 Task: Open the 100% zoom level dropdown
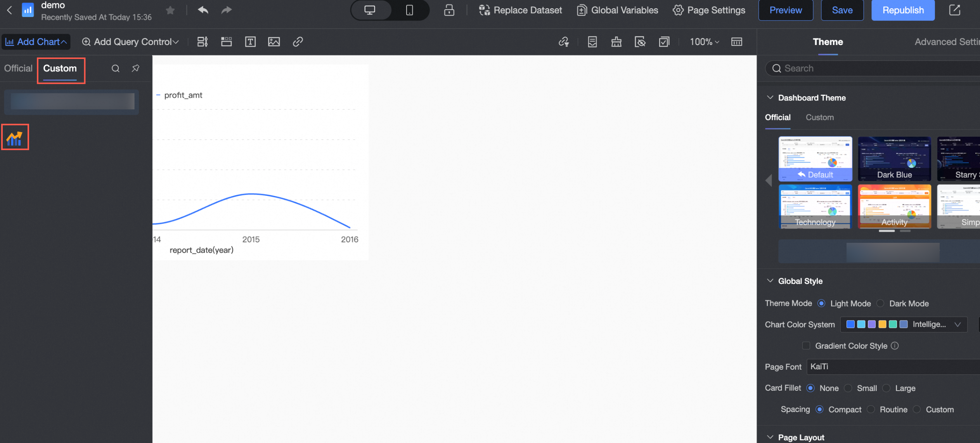point(704,42)
